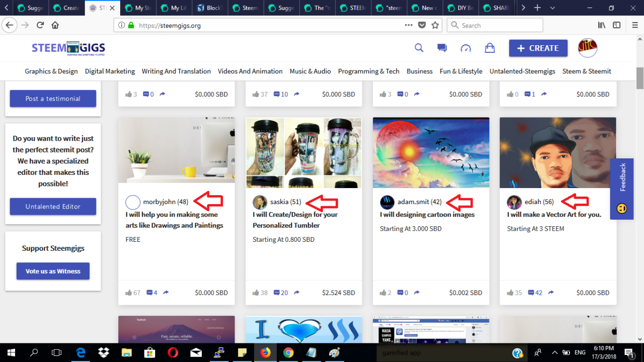Open the Windows notification center

pyautogui.click(x=629, y=352)
